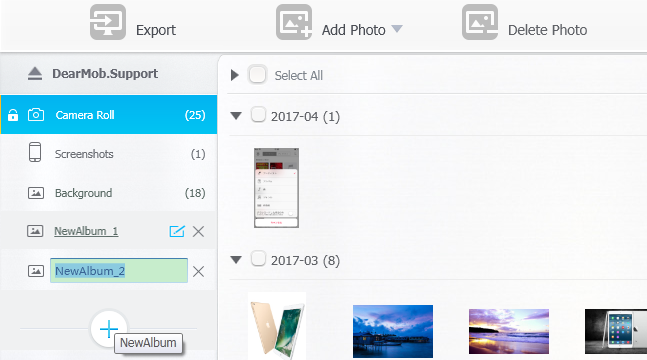The image size is (647, 360).
Task: Tick the 2017-04 group checkbox
Action: [x=258, y=114]
